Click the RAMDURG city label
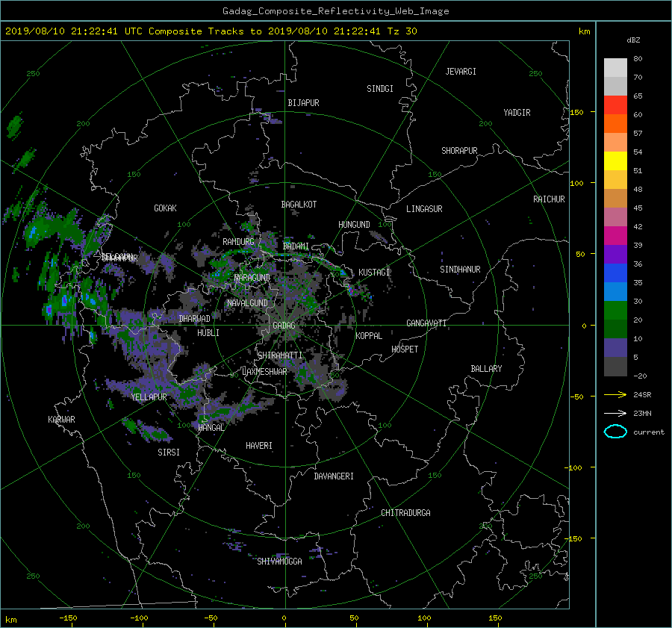Screen dimensions: 672x628 click(238, 242)
